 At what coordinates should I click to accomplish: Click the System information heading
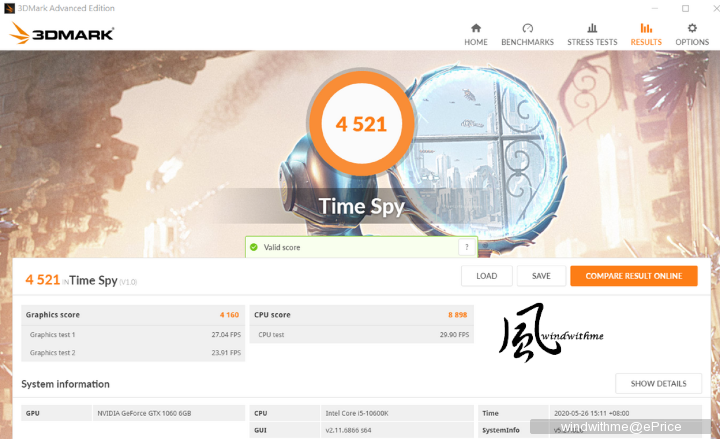(65, 384)
